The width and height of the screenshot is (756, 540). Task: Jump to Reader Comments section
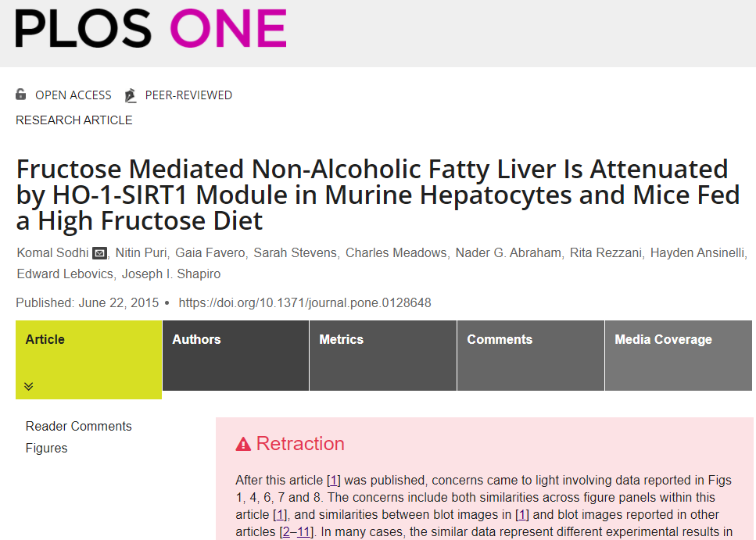click(x=78, y=426)
